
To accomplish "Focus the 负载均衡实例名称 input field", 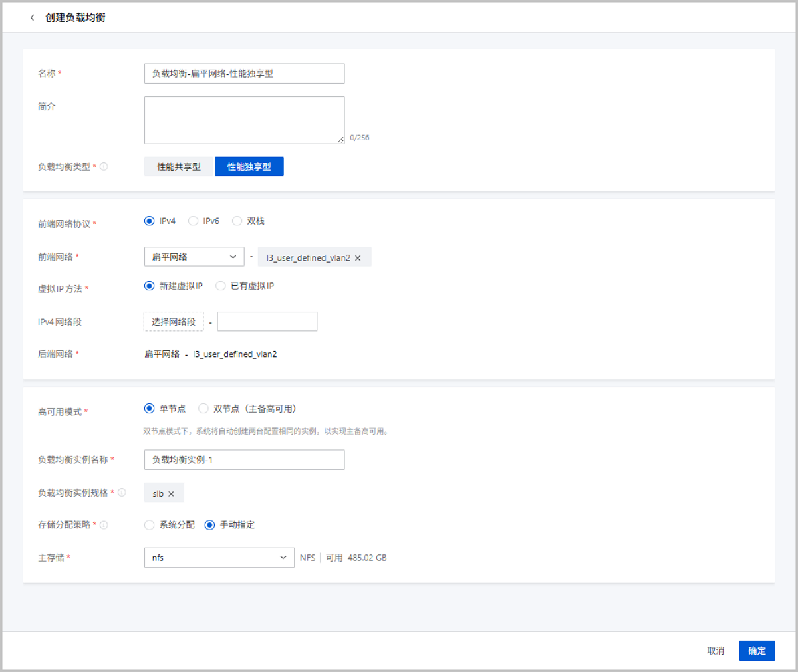I will [x=244, y=460].
